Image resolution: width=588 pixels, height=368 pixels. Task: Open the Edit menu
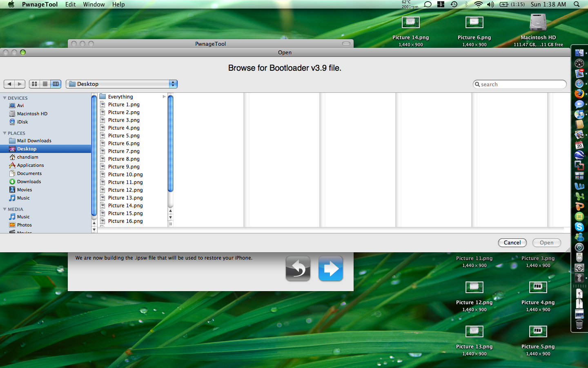point(70,4)
